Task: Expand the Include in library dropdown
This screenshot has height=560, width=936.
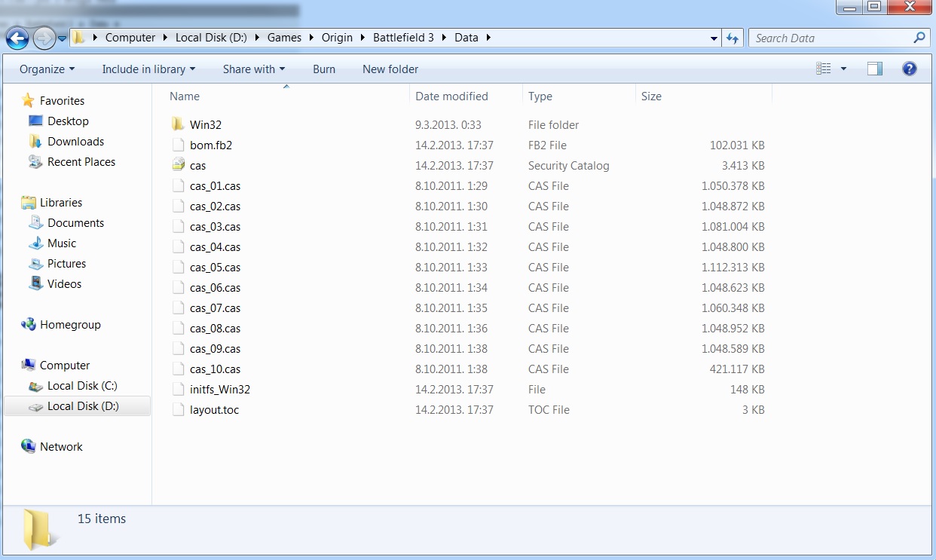Action: click(148, 69)
